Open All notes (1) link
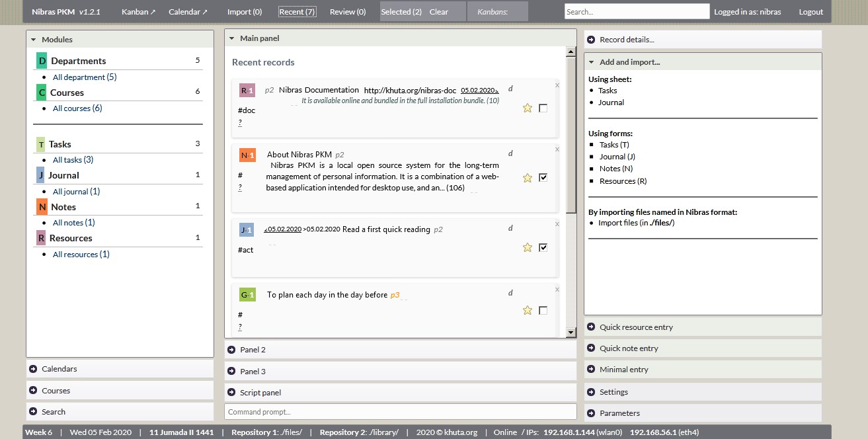The width and height of the screenshot is (868, 439). (74, 223)
